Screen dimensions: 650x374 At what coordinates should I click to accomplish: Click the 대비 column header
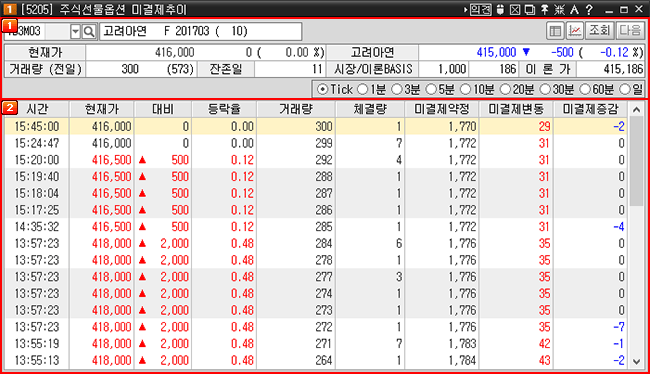162,109
